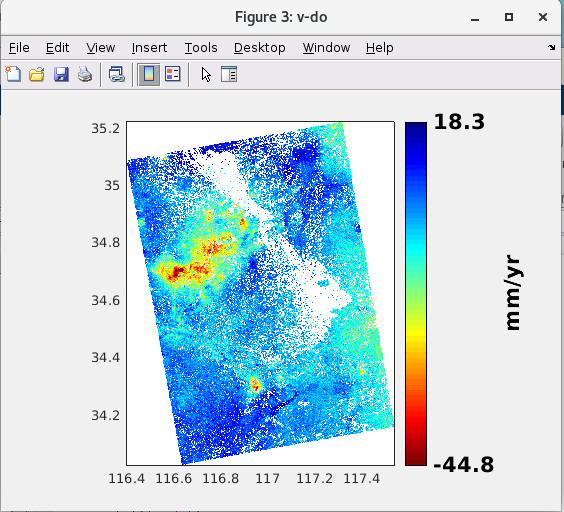
Task: Click x-axis tick label 116.4
Action: [127, 479]
